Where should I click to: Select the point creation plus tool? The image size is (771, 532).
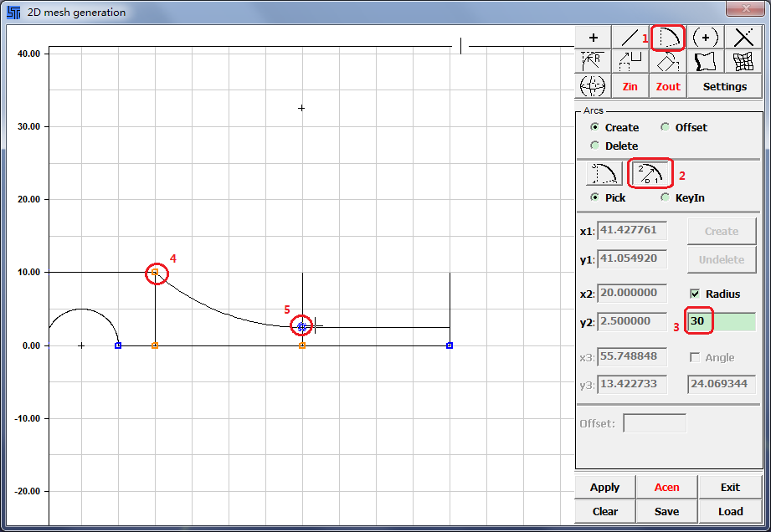click(594, 38)
